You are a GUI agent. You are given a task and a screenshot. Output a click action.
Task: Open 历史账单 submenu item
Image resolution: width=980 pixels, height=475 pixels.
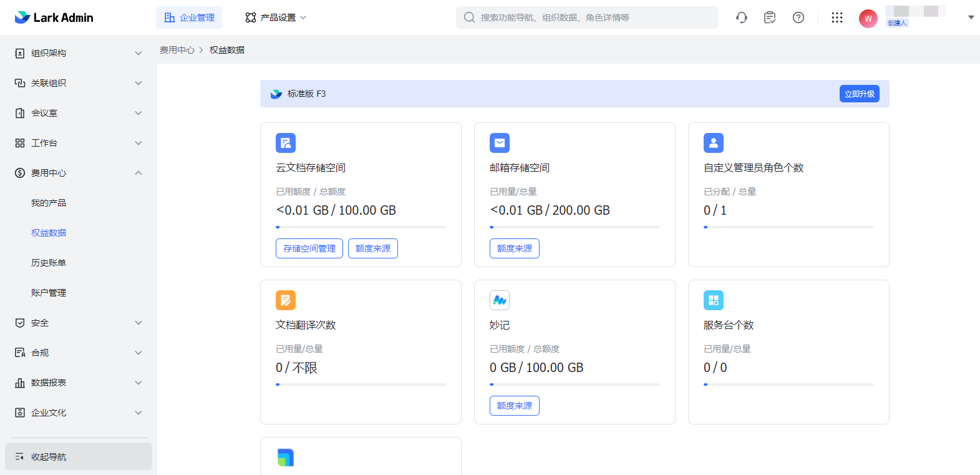click(x=49, y=263)
